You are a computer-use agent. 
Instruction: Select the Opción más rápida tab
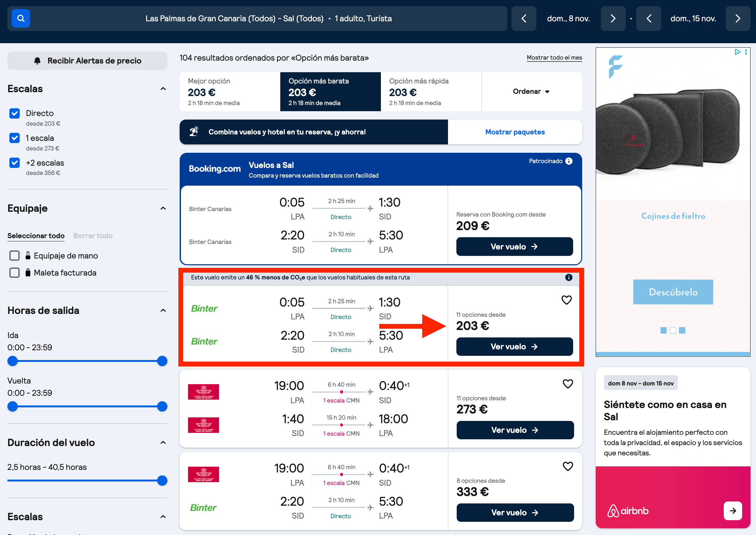coord(431,92)
